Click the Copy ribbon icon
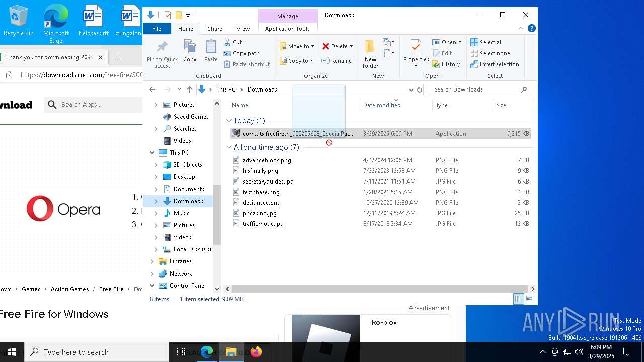The image size is (644, 362). click(x=190, y=51)
